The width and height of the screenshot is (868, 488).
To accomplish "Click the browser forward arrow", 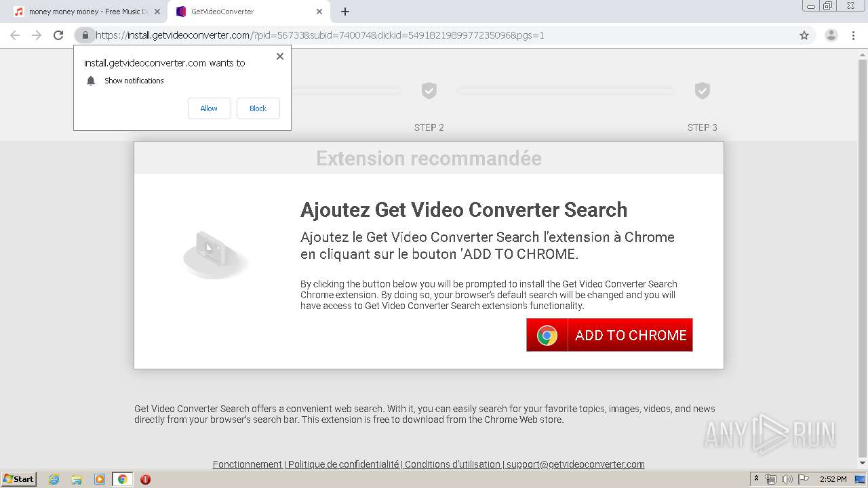I will (x=37, y=35).
